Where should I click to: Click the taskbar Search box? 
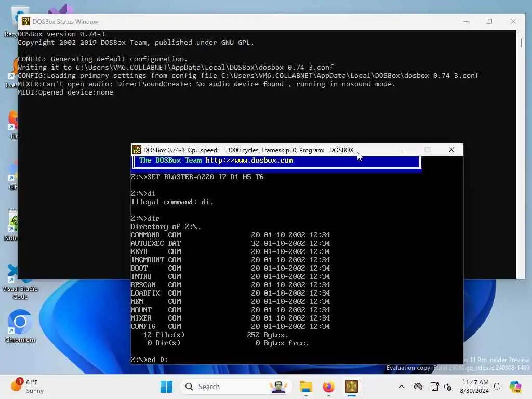[236, 387]
